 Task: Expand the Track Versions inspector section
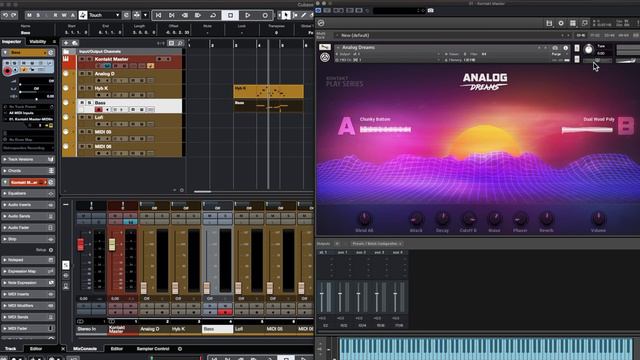tap(28, 159)
